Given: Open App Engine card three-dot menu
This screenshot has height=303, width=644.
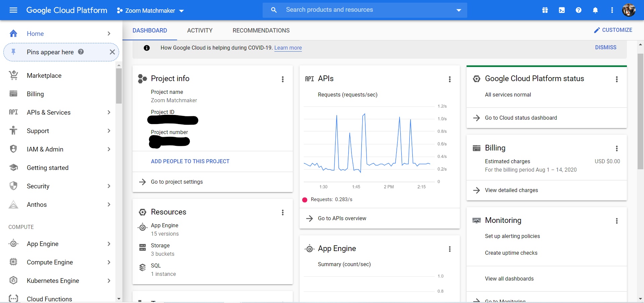Looking at the screenshot, I should point(450,249).
